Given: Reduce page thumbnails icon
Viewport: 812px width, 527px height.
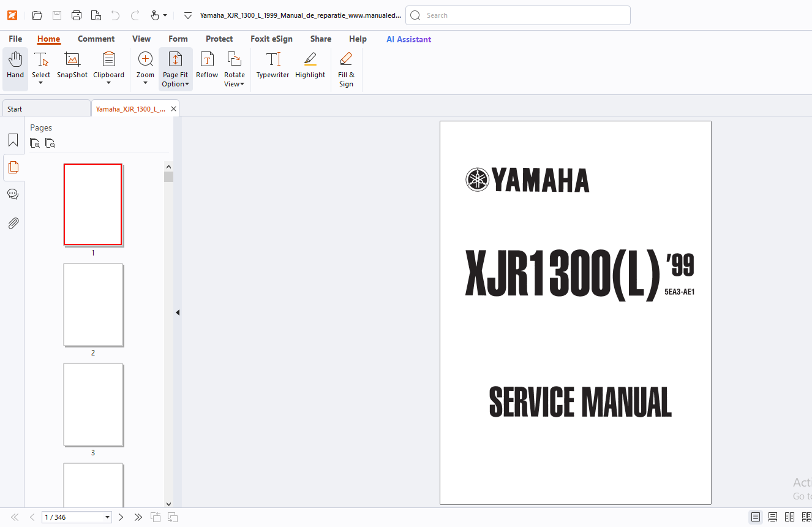Looking at the screenshot, I should (50, 143).
